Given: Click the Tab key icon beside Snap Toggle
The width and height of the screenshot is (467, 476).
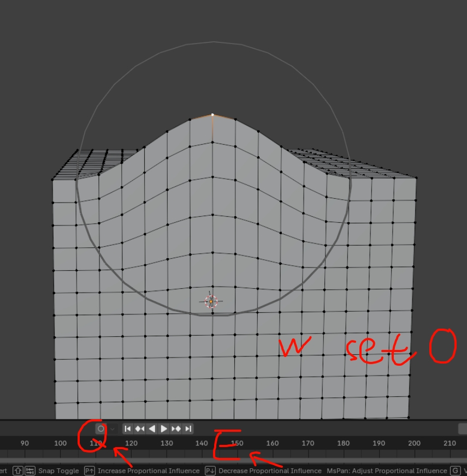Looking at the screenshot, I should coord(30,471).
